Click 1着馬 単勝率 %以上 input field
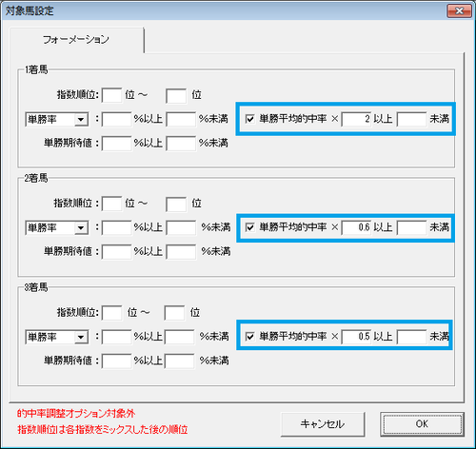Screen dimensions: 476x449 point(117,119)
